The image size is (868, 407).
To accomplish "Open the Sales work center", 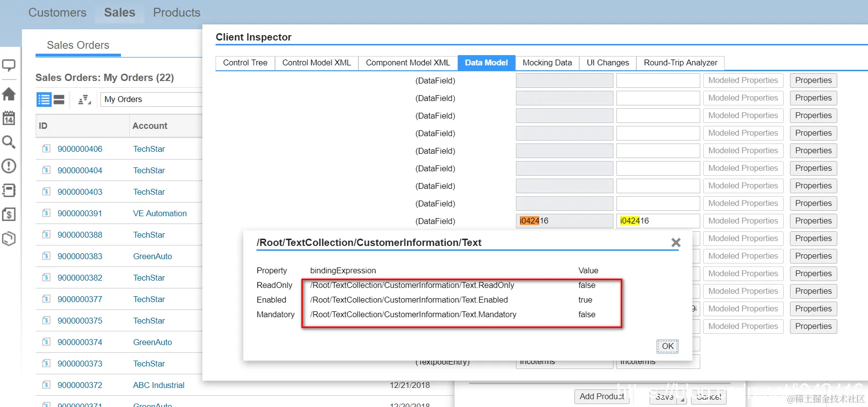I will coord(119,13).
